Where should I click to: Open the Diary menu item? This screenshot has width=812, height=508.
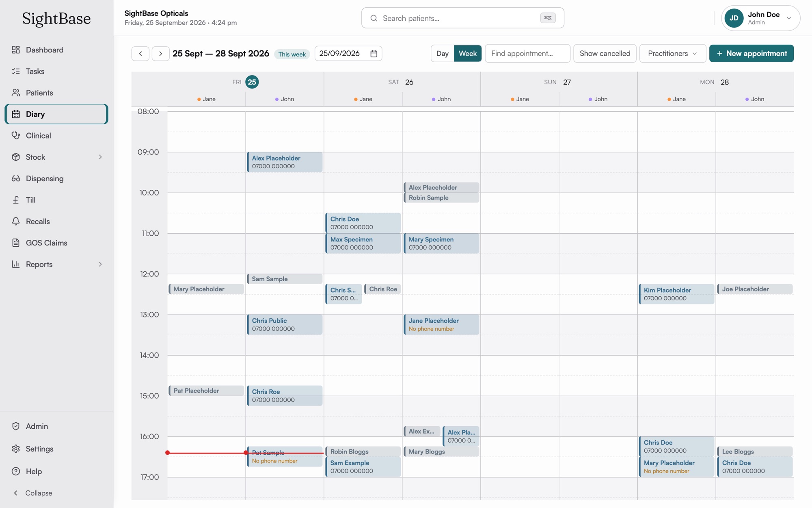[56, 114]
